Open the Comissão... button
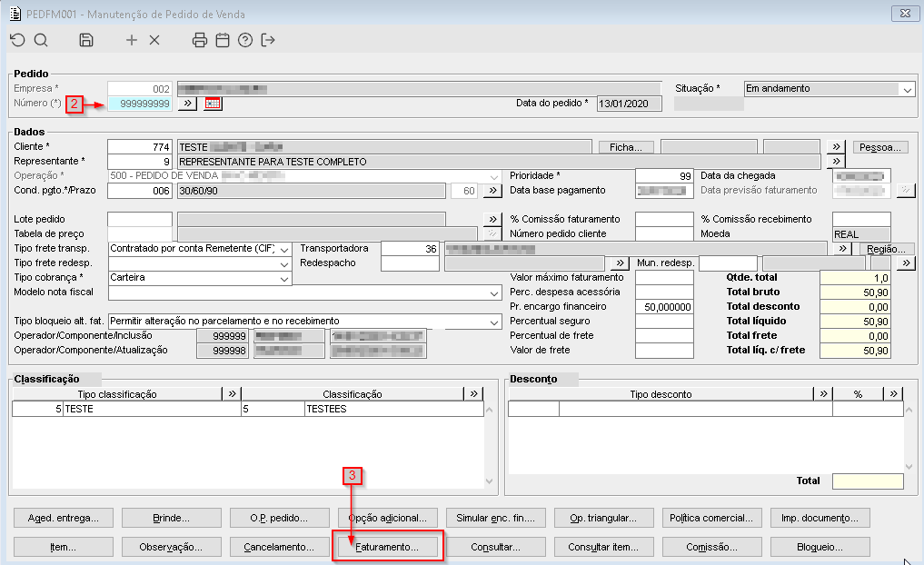 point(712,547)
